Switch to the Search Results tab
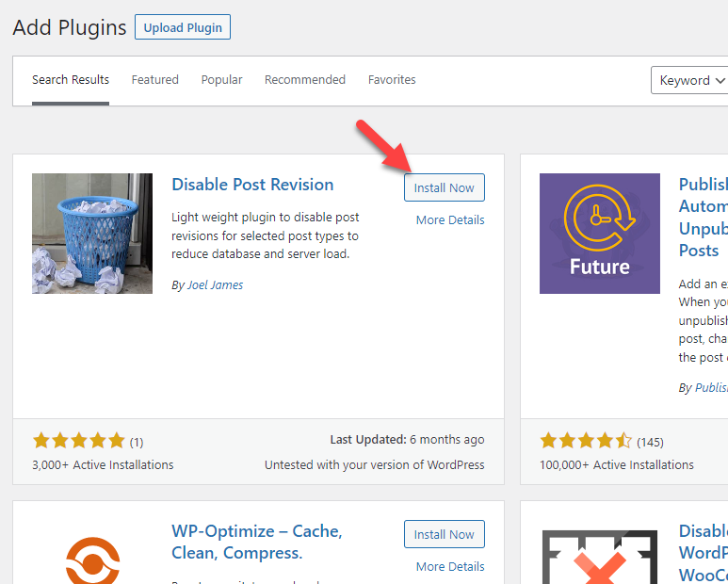 click(x=71, y=80)
